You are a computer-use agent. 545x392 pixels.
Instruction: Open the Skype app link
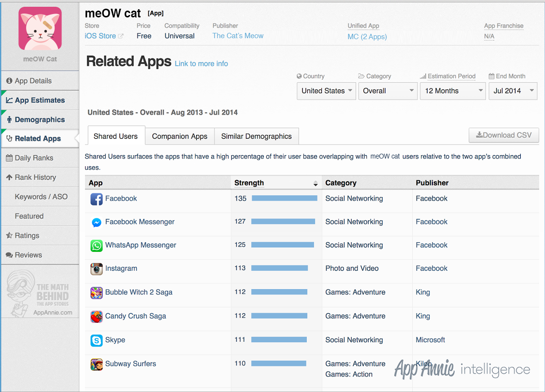(x=115, y=340)
